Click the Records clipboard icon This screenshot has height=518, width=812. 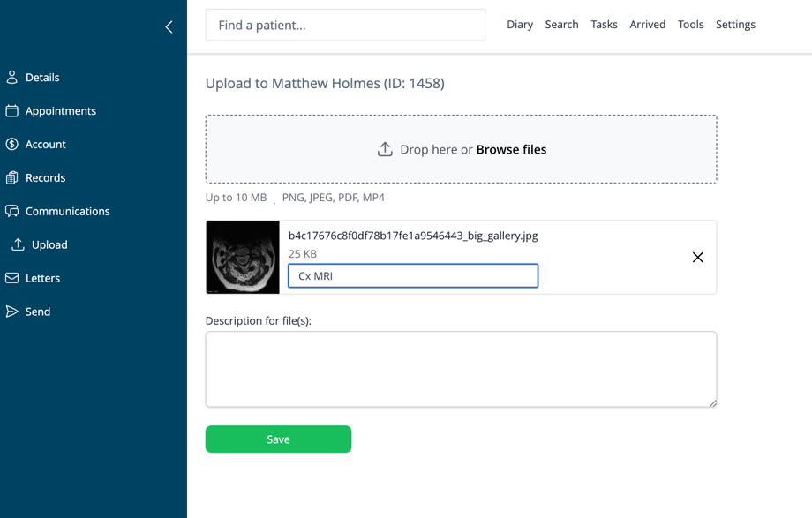(x=12, y=178)
